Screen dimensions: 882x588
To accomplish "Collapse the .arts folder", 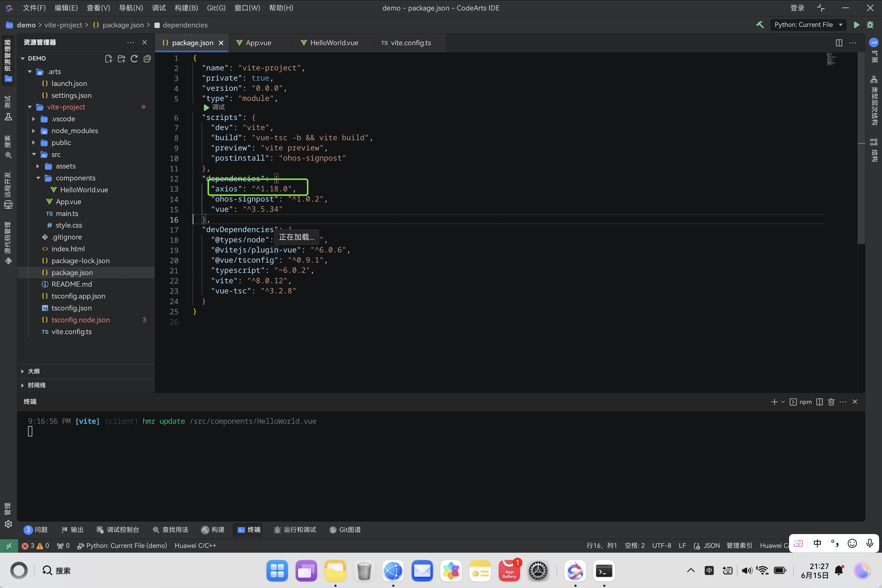I will (30, 72).
